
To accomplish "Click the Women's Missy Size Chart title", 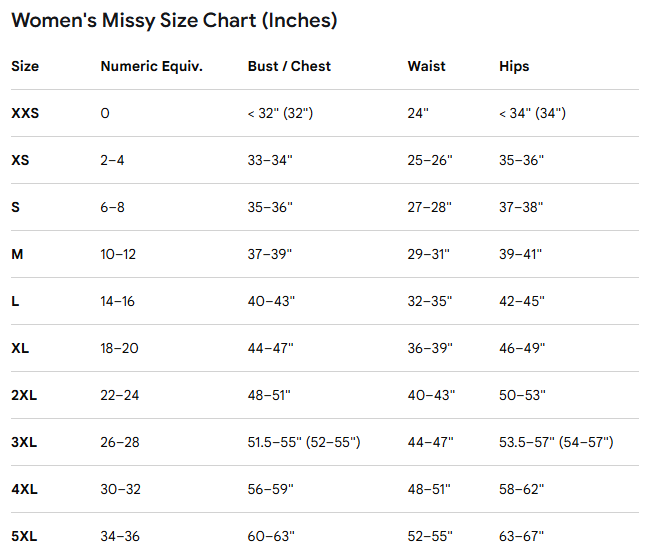I will pos(174,21).
